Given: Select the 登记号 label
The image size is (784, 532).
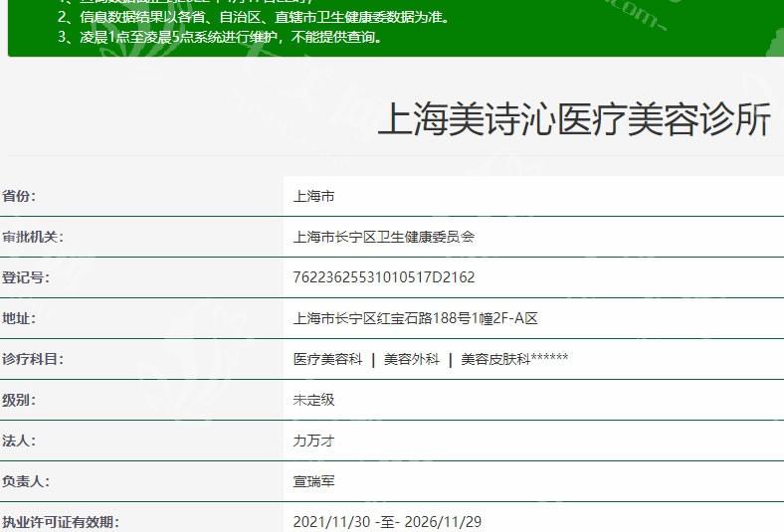Looking at the screenshot, I should coord(26,277).
